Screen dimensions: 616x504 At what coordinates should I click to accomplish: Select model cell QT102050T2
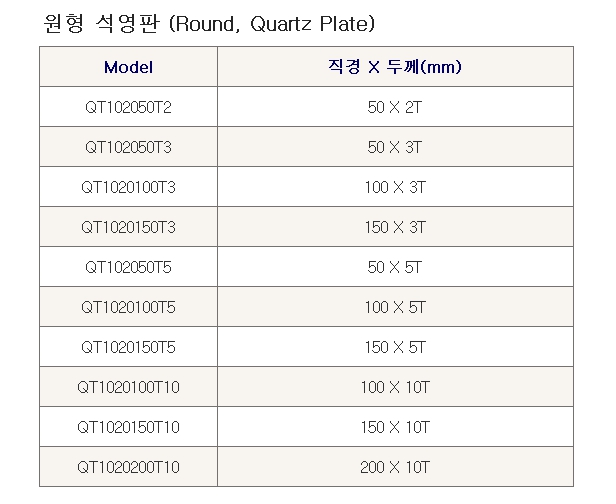pyautogui.click(x=128, y=107)
